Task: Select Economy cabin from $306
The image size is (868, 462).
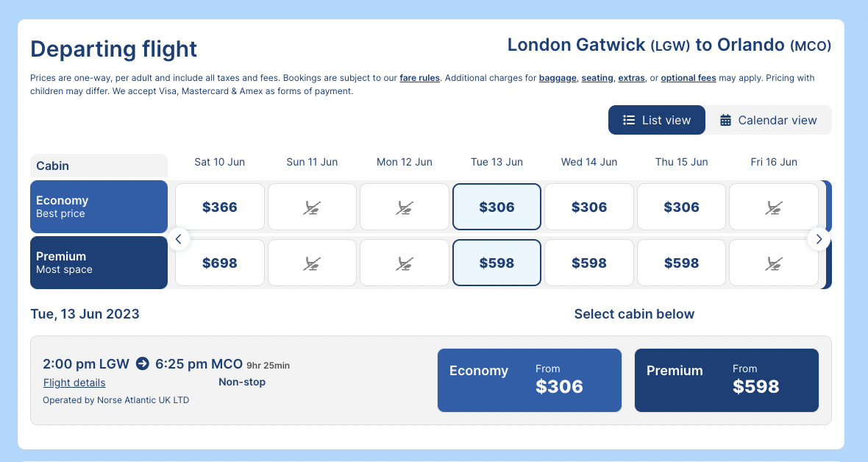Action: [529, 380]
